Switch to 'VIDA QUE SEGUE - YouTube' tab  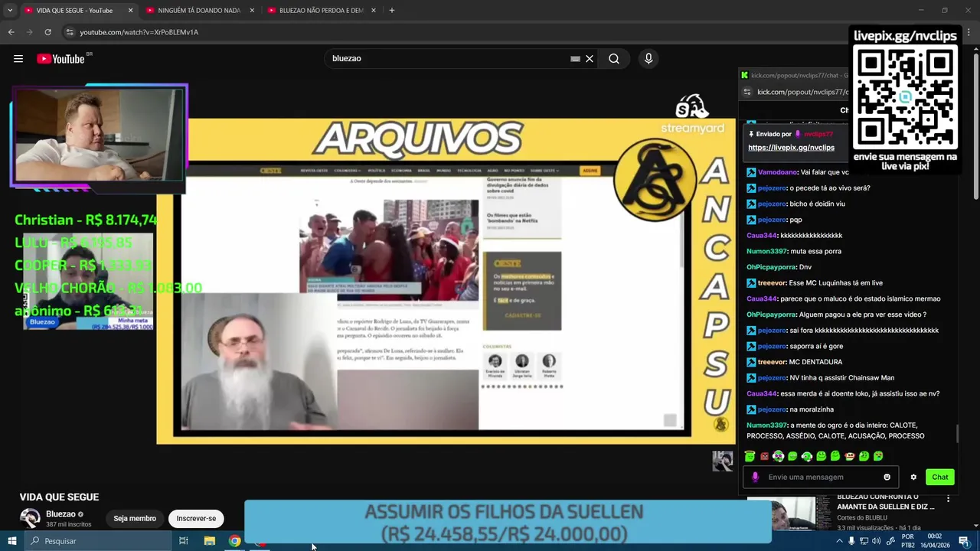[75, 11]
